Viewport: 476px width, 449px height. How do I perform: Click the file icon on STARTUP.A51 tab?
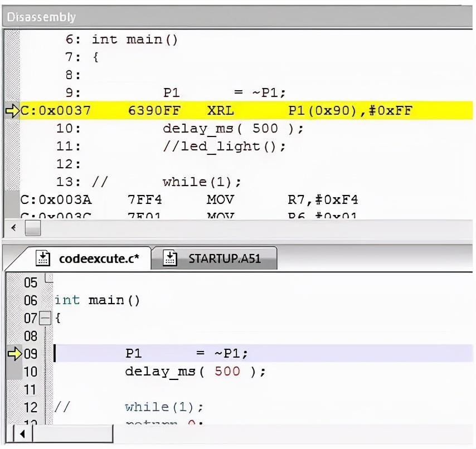click(x=171, y=258)
